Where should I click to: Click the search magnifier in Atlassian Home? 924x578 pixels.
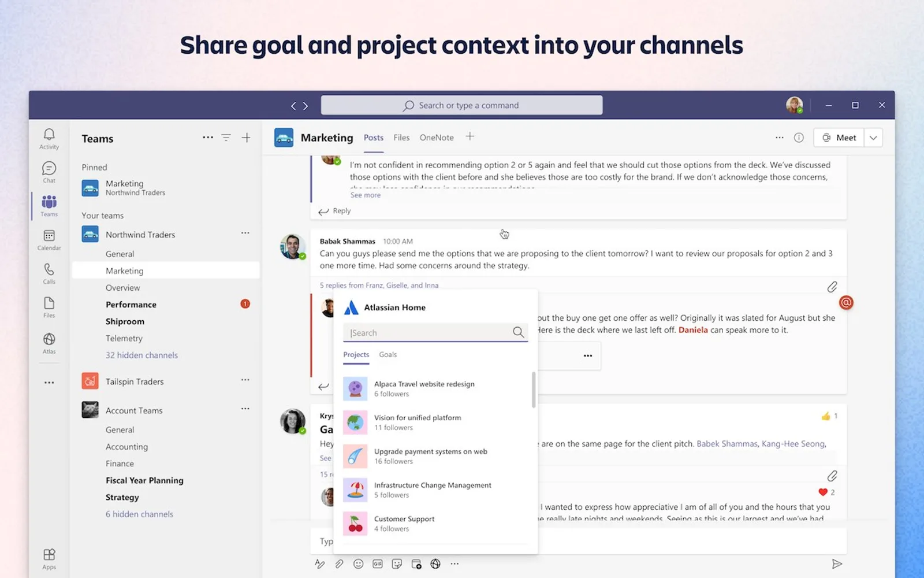518,332
